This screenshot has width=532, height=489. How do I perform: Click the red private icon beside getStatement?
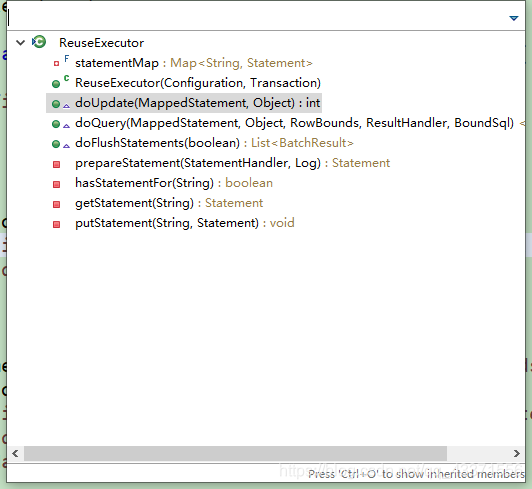(x=56, y=204)
